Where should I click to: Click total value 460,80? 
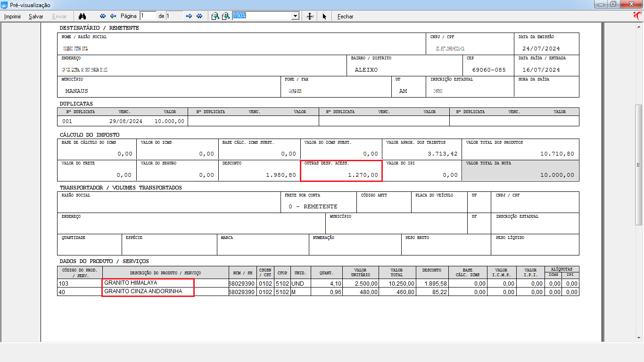[406, 292]
